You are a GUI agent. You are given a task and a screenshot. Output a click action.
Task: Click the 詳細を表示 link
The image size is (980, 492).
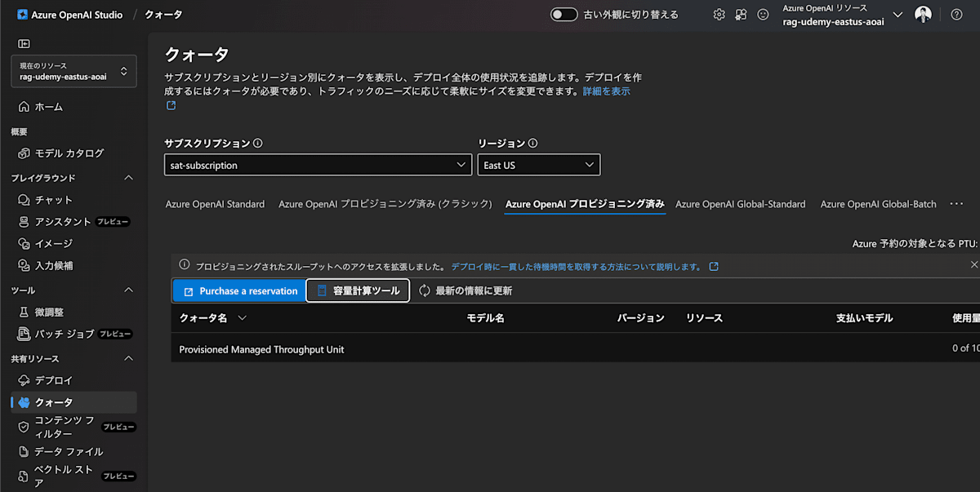pyautogui.click(x=606, y=91)
